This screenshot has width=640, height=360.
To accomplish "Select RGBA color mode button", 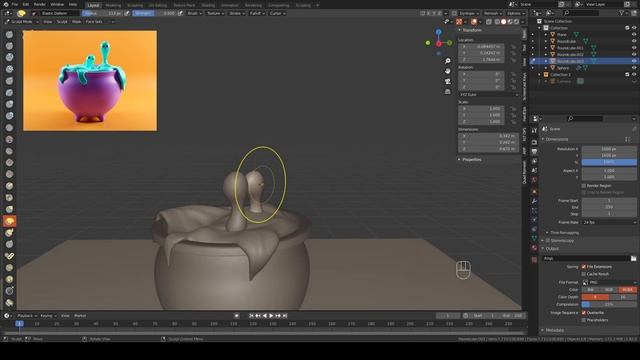I will (x=627, y=290).
